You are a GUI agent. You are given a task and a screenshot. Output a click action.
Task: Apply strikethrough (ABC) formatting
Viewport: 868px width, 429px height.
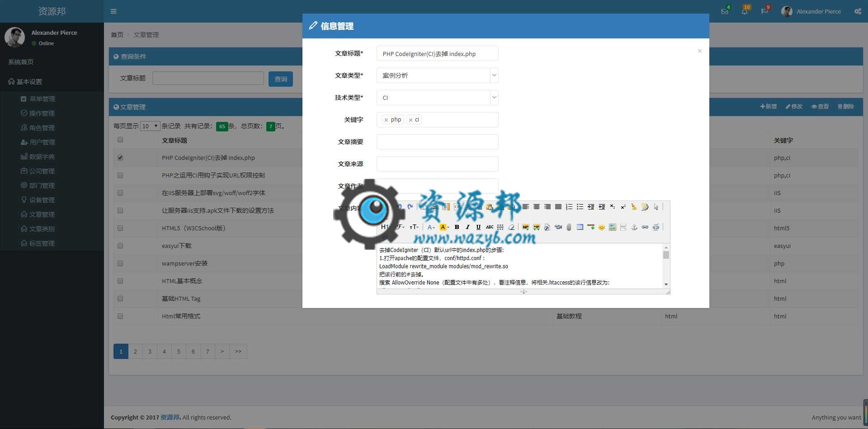coord(490,227)
